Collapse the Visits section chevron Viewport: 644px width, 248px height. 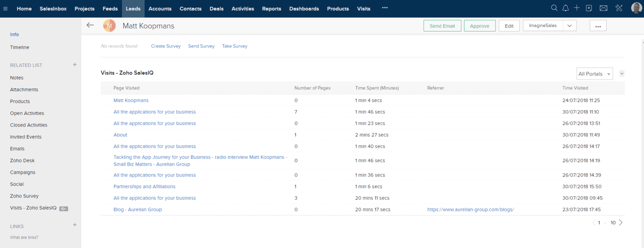coord(622,73)
